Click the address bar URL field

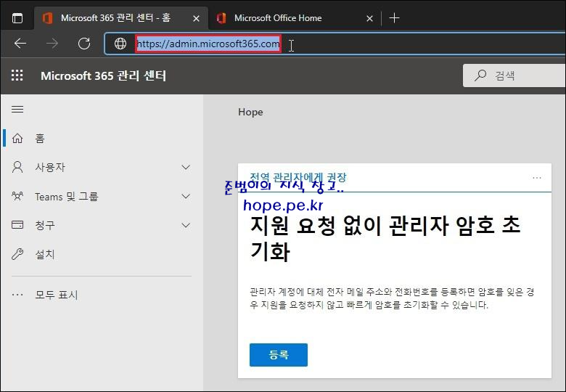pyautogui.click(x=334, y=44)
